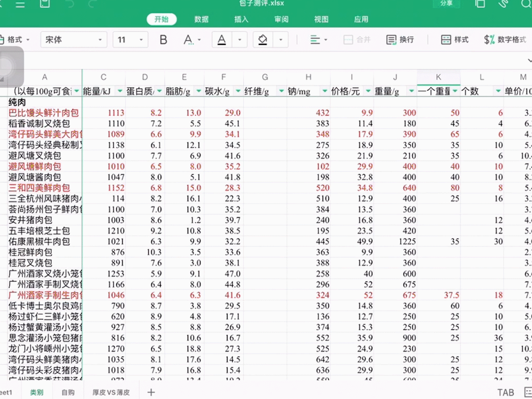Open the multi-window icon next to 分享
The image size is (532, 399).
coord(480,4)
